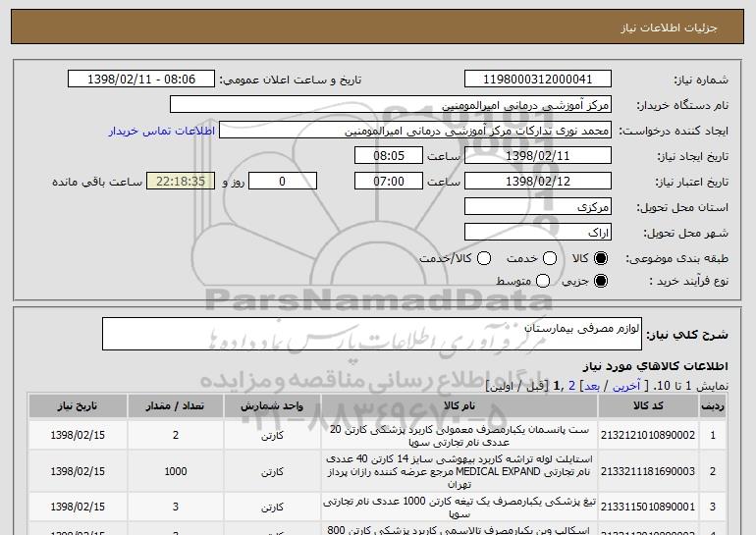756x535 pixels.
Task: Select the کالا/خدمت radio button
Action: point(484,258)
